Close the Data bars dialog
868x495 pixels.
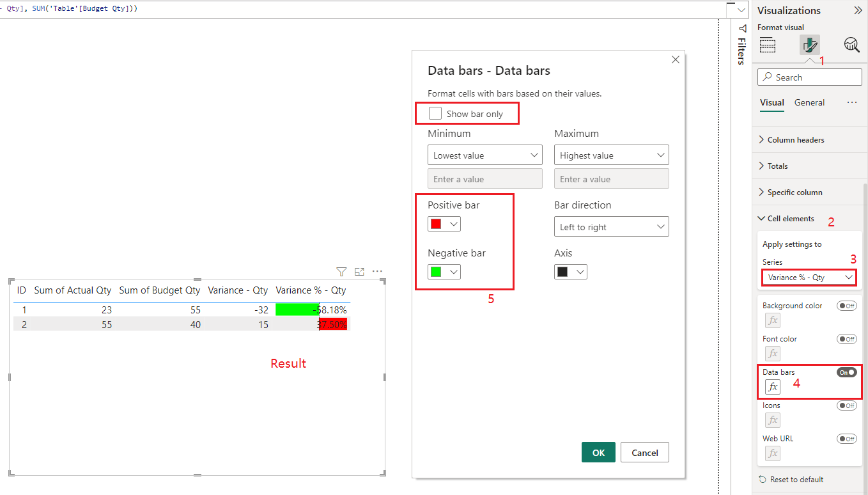(x=676, y=59)
